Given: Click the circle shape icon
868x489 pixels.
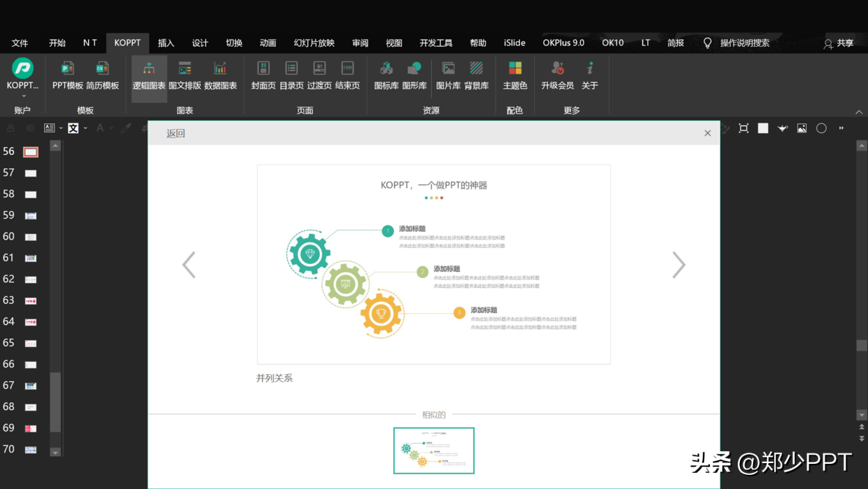Looking at the screenshot, I should 822,128.
